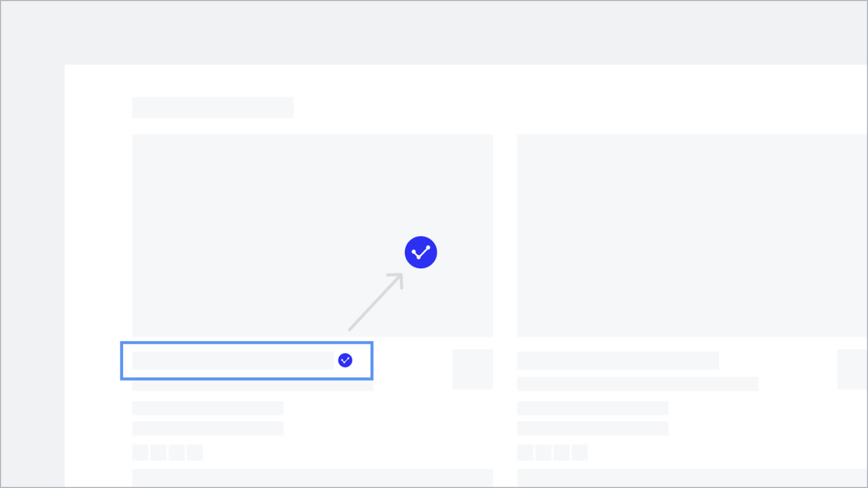The image size is (868, 488).
Task: Select the fourth rating square under the left card
Action: point(195,453)
